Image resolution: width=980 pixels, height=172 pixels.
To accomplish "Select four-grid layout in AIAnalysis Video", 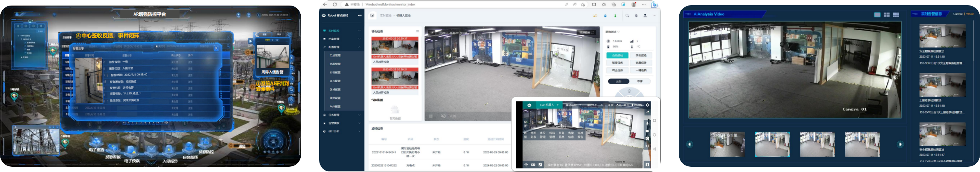I will [886, 14].
